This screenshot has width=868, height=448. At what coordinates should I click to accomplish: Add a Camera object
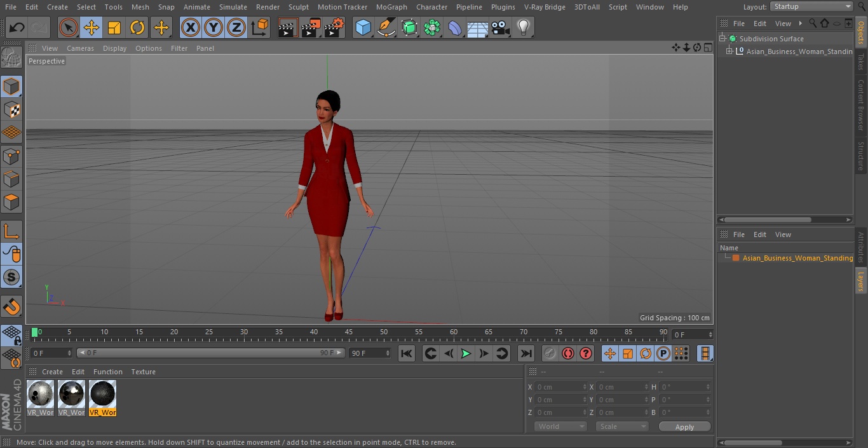pyautogui.click(x=501, y=28)
